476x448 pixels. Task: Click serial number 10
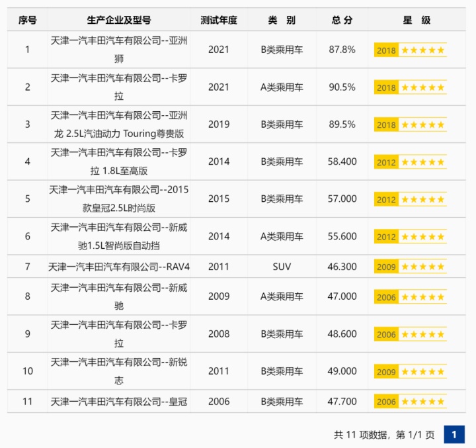coord(27,371)
